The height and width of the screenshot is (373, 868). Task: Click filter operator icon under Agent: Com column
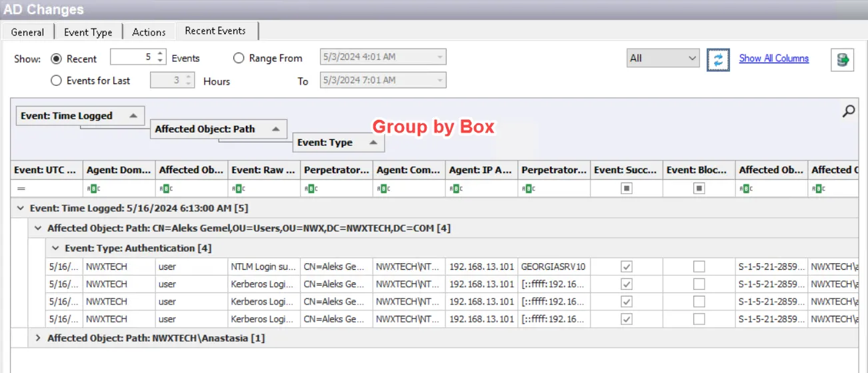[383, 188]
